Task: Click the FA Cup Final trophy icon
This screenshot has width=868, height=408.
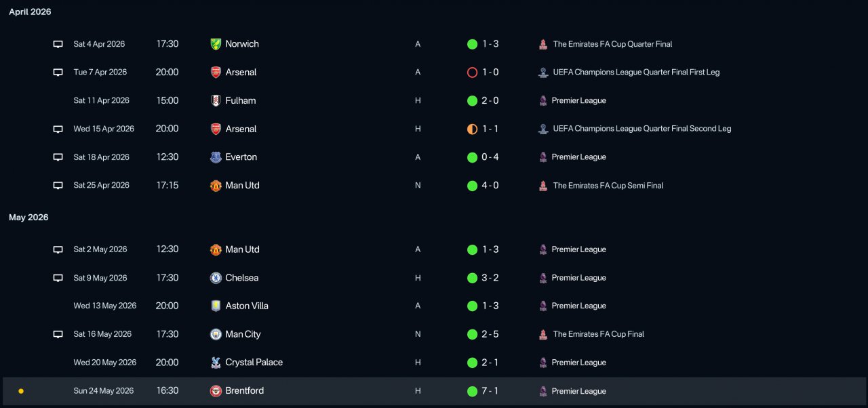Action: pyautogui.click(x=542, y=334)
